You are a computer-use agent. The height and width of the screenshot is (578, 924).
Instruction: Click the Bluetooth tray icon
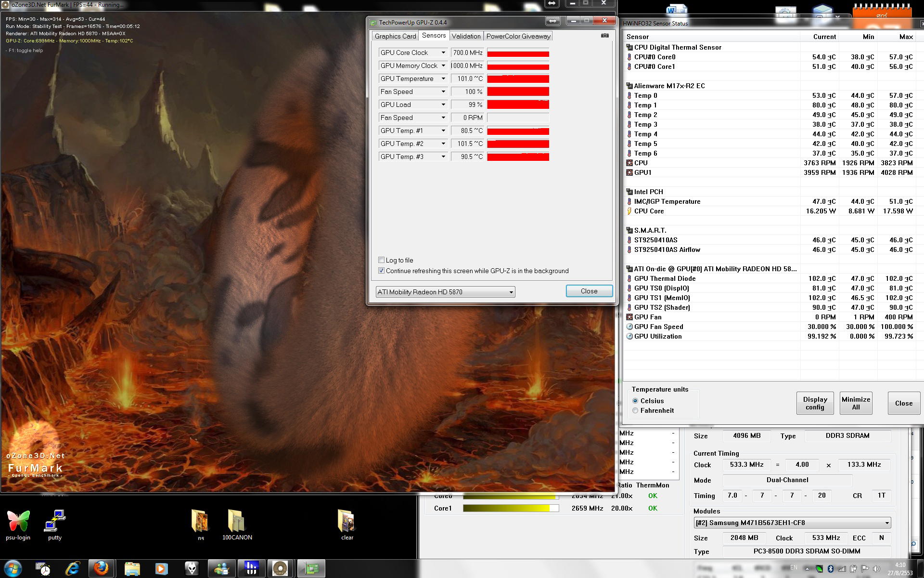[x=831, y=569]
